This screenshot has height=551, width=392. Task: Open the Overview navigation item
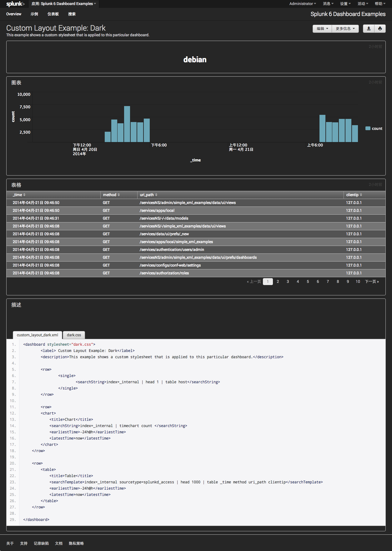(14, 14)
